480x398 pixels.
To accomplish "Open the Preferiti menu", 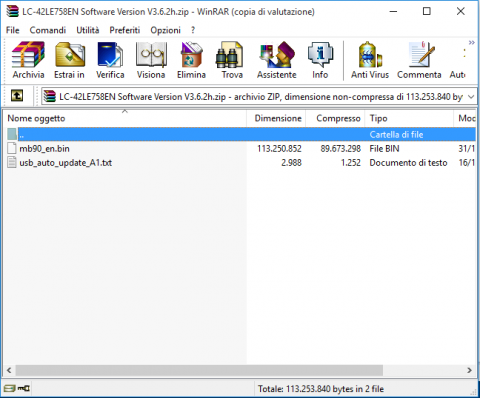I will click(x=125, y=30).
